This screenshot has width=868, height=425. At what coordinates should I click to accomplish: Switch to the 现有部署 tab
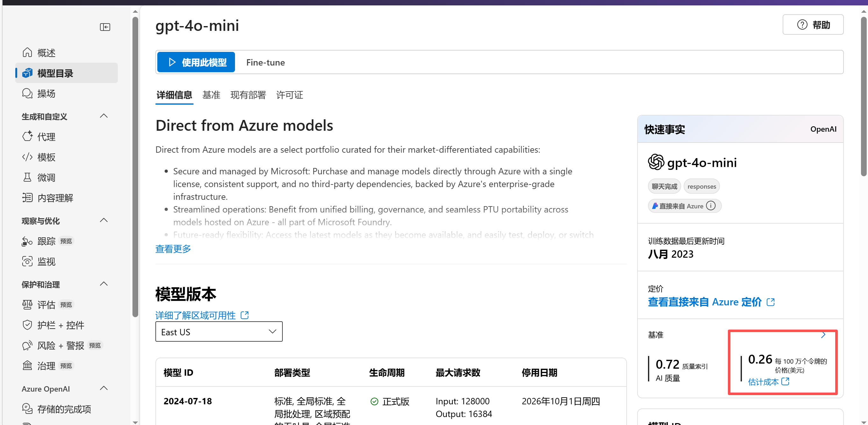pos(248,95)
